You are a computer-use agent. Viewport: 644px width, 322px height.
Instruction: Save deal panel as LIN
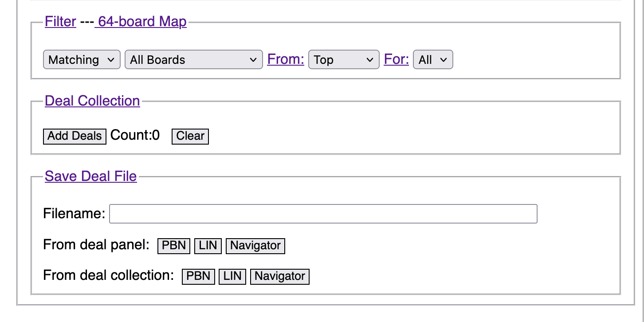[x=208, y=246]
